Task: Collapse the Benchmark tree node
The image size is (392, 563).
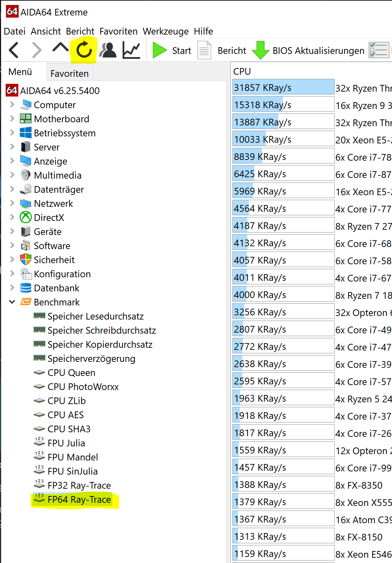Action: point(12,302)
